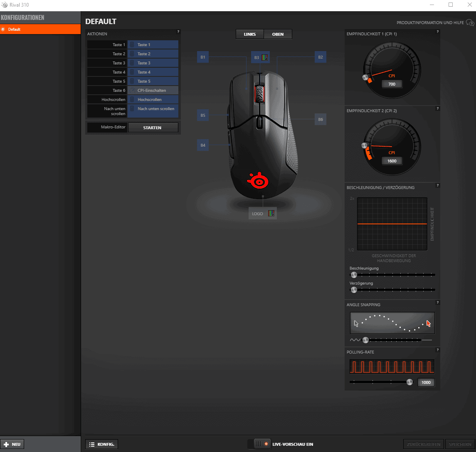Click ZURÜCKGREIFEN to revert changes
The image size is (476, 452).
(x=424, y=445)
